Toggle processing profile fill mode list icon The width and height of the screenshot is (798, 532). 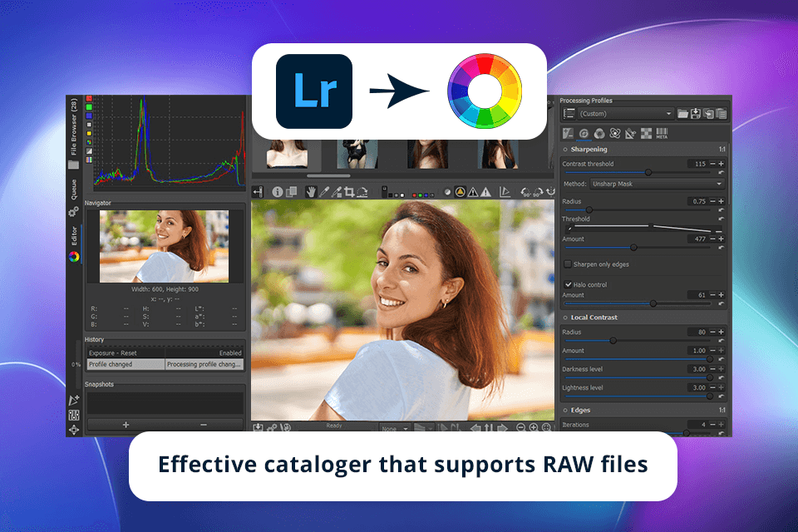569,114
